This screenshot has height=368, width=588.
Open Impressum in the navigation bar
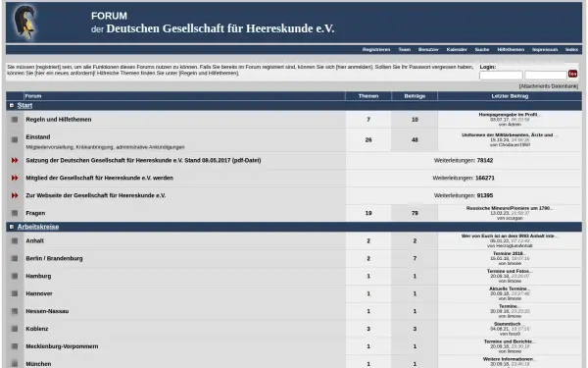pyautogui.click(x=545, y=50)
